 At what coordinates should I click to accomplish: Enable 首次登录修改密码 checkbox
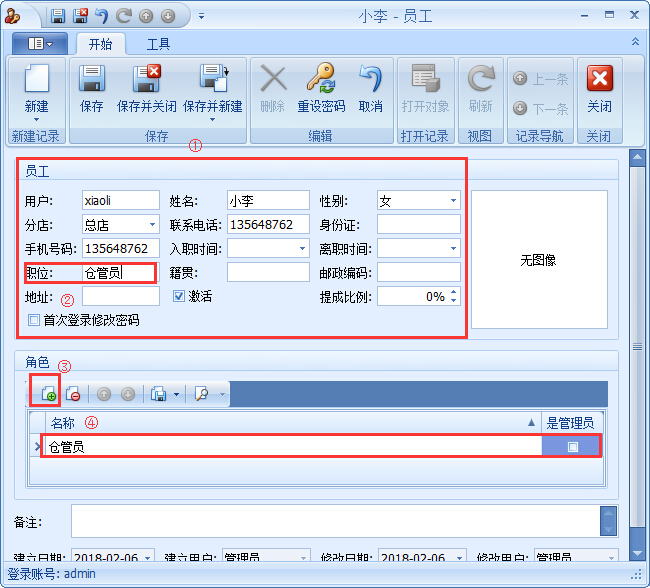click(34, 321)
